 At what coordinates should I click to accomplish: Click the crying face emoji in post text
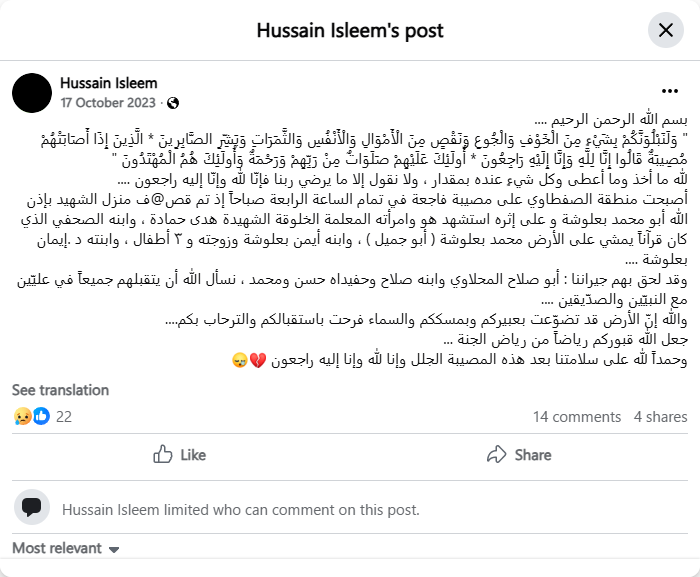[240, 360]
